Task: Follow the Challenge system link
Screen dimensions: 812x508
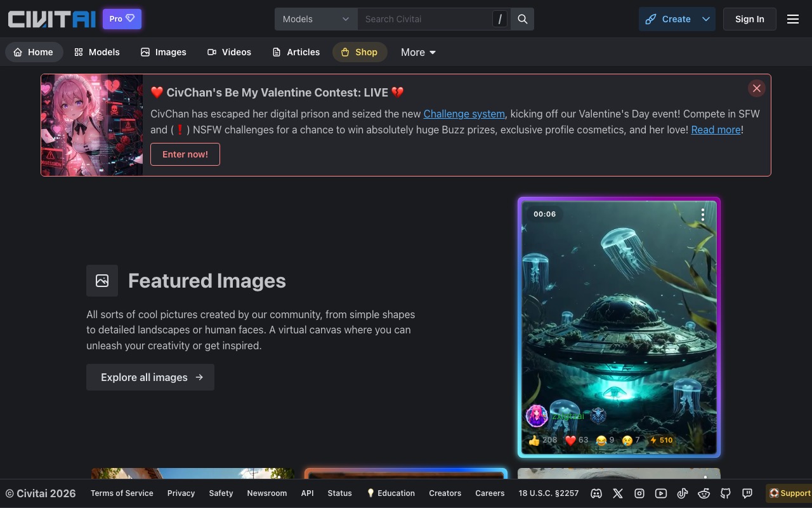Action: pos(464,114)
